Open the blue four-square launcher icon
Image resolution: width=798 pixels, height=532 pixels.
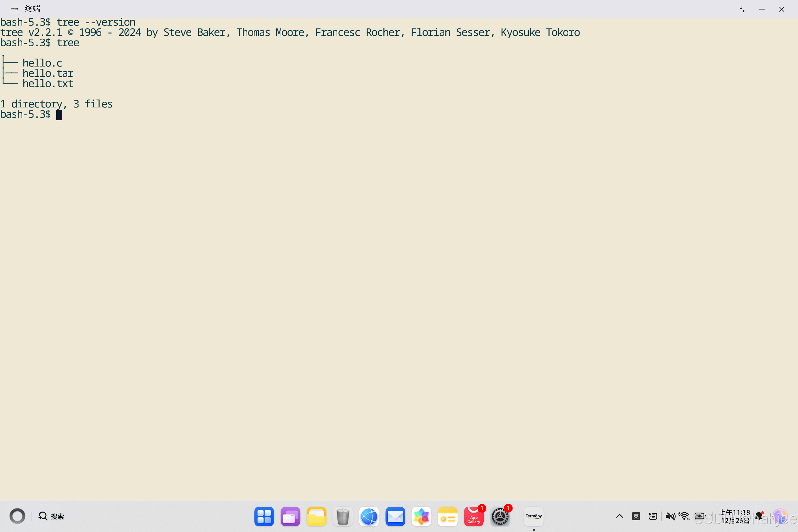264,516
